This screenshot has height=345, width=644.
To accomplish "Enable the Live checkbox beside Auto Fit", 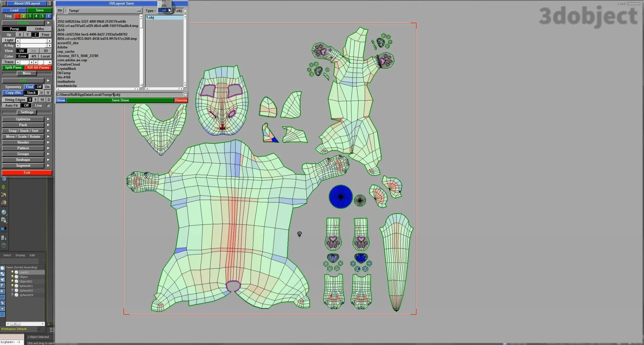I will pyautogui.click(x=48, y=106).
